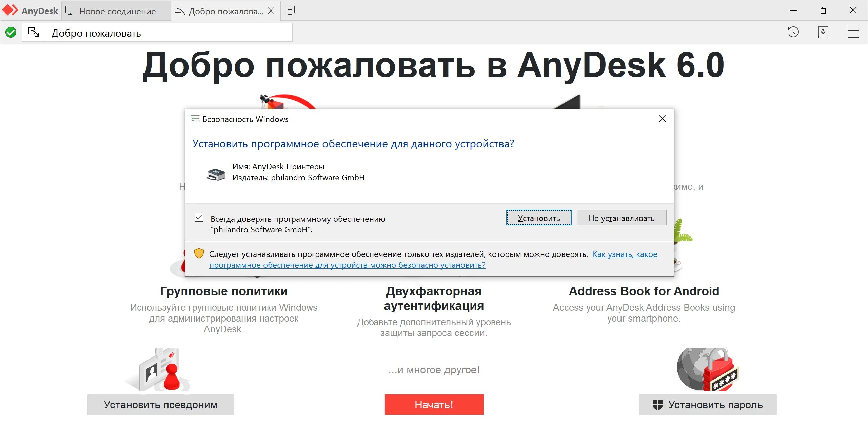The image size is (868, 429).
Task: Open the new tab plus icon
Action: pyautogui.click(x=290, y=11)
